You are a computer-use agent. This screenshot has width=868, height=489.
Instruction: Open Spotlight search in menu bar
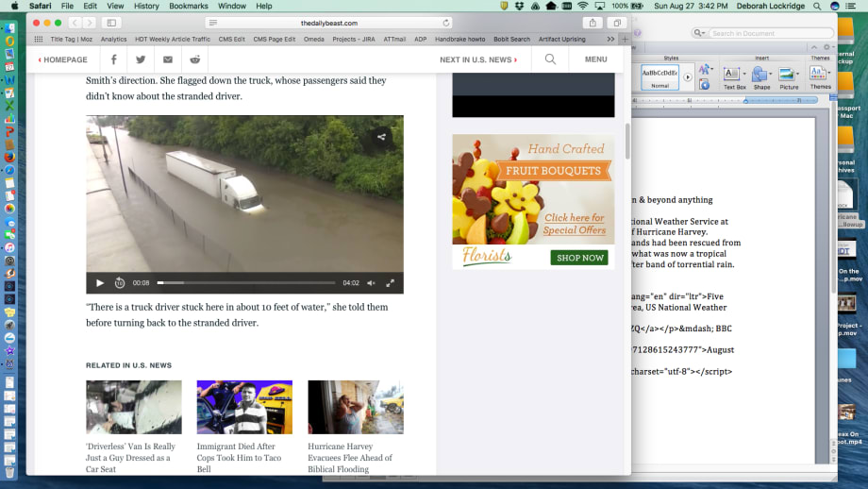pyautogui.click(x=817, y=6)
